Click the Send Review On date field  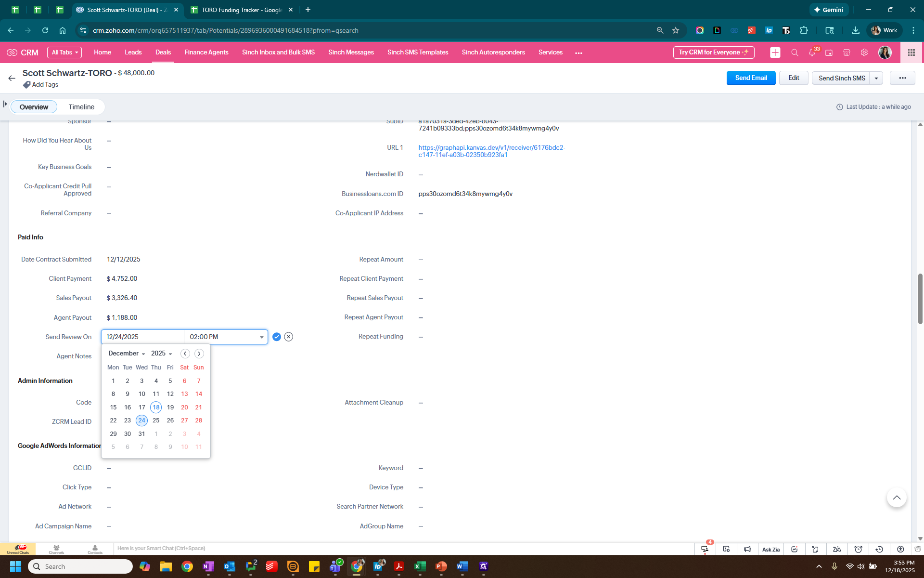click(x=142, y=337)
